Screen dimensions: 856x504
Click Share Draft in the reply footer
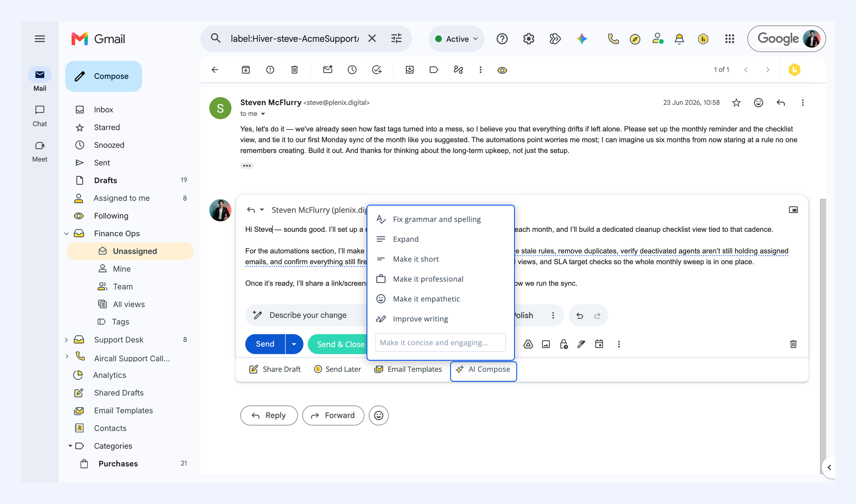point(275,370)
